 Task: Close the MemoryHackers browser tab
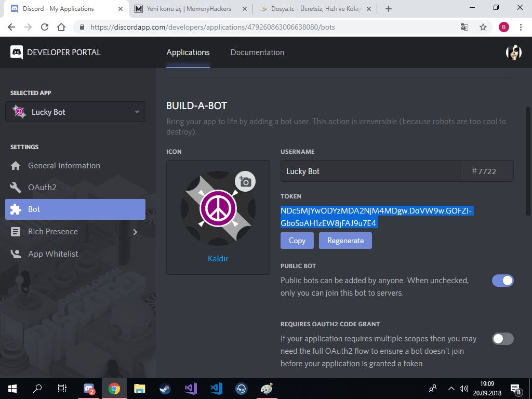[244, 9]
